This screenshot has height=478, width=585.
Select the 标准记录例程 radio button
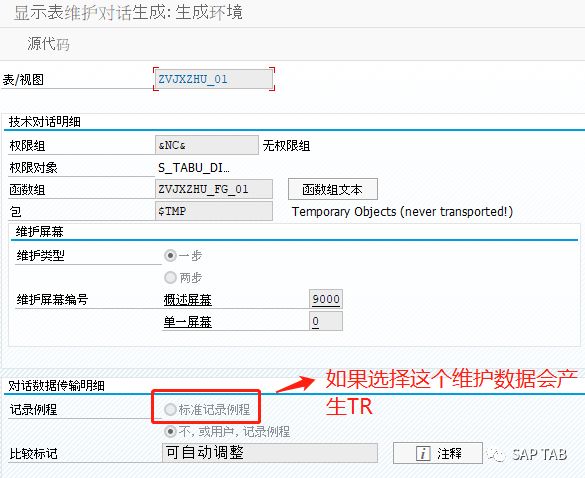pos(171,410)
